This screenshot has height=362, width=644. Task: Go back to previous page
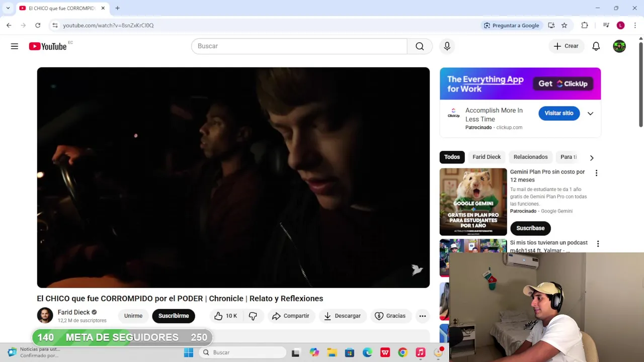[x=9, y=25]
